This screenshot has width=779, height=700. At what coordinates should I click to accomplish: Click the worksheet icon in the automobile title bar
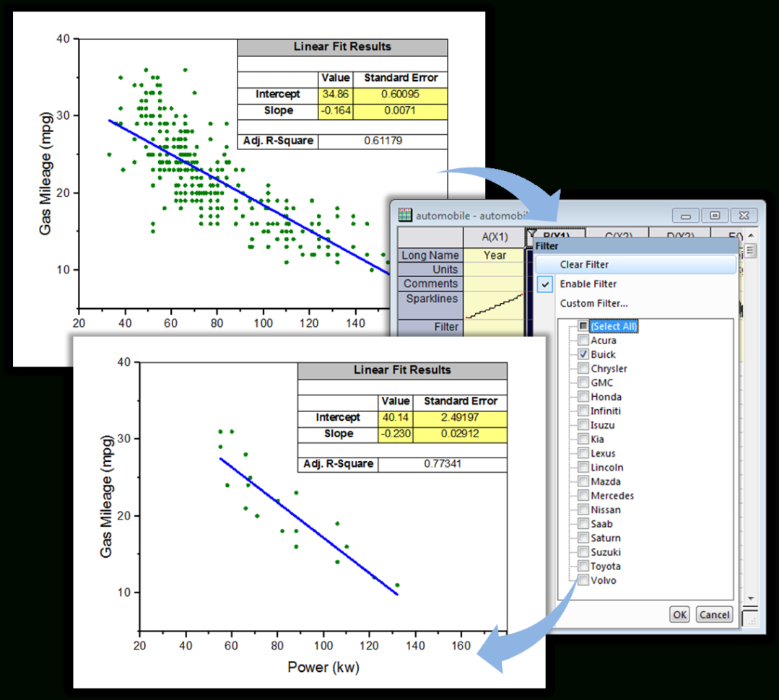404,214
